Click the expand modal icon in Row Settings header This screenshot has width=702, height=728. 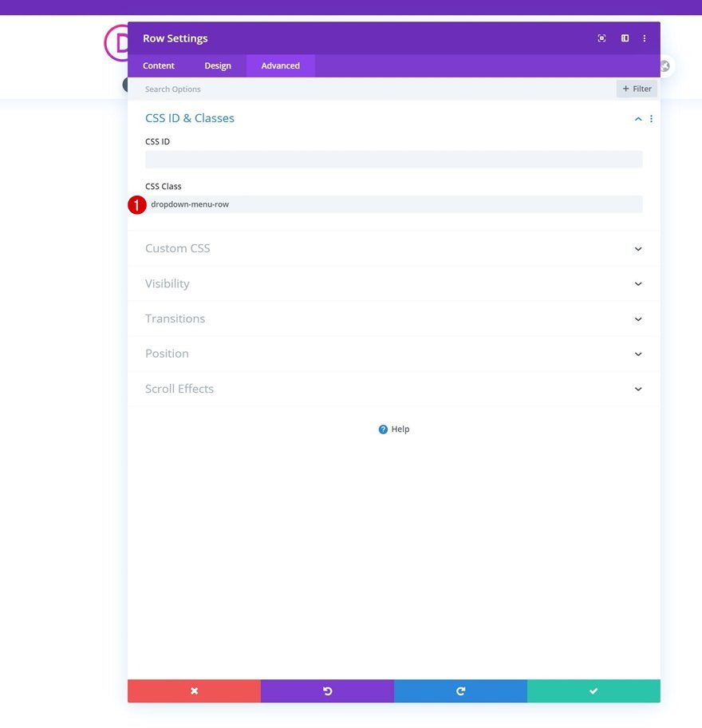pos(601,38)
